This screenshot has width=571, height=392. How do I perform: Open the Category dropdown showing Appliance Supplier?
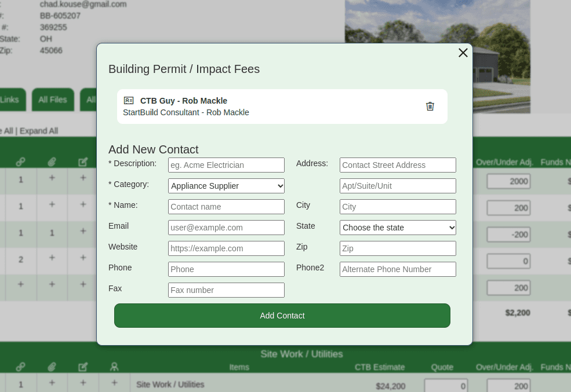click(226, 186)
